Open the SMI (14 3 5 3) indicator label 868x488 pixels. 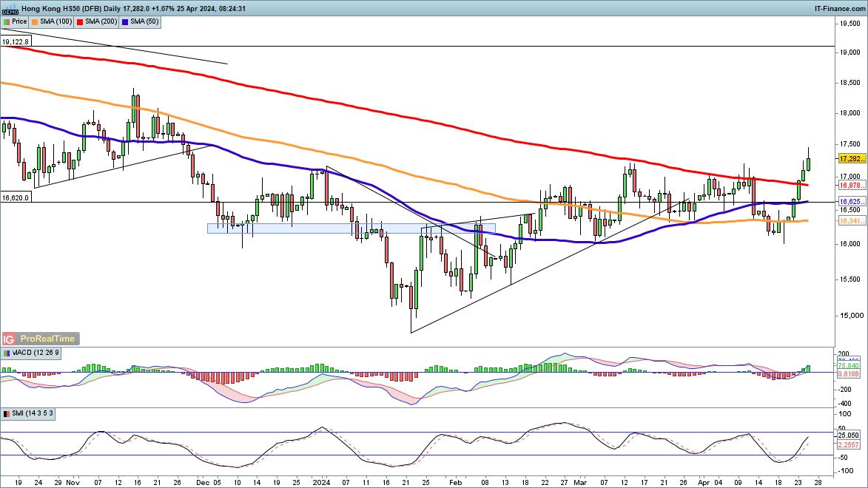coord(35,413)
